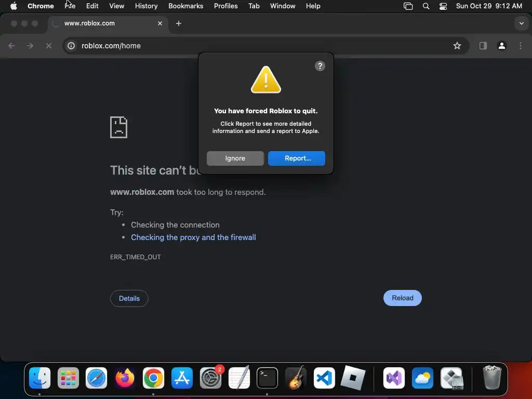Viewport: 532px width, 399px height.
Task: Toggle the Chrome side panel icon
Action: tap(483, 46)
